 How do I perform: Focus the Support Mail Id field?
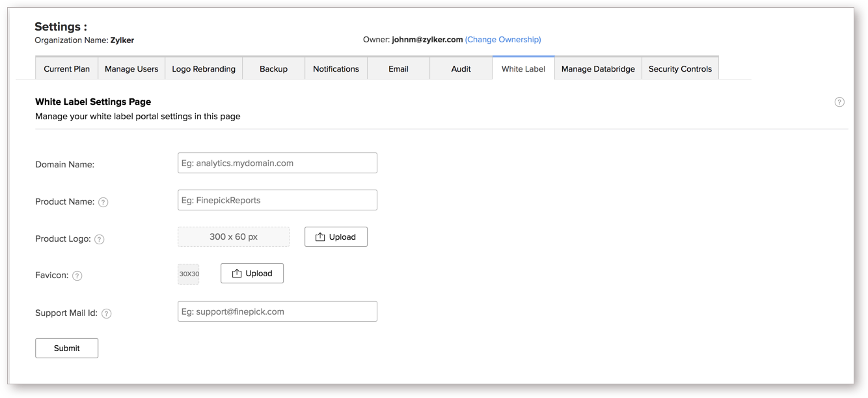pos(277,312)
